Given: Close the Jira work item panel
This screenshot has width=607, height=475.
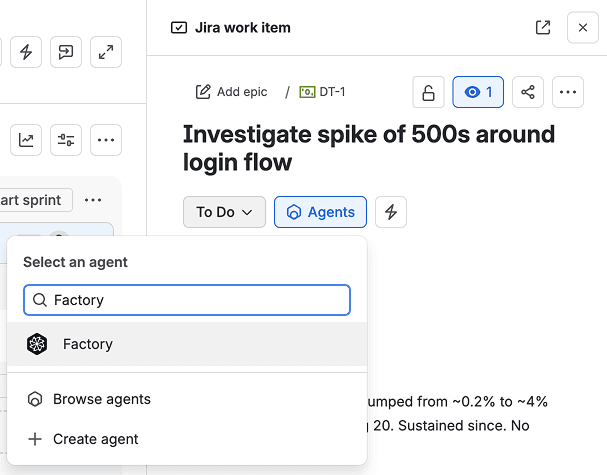Looking at the screenshot, I should pyautogui.click(x=583, y=27).
